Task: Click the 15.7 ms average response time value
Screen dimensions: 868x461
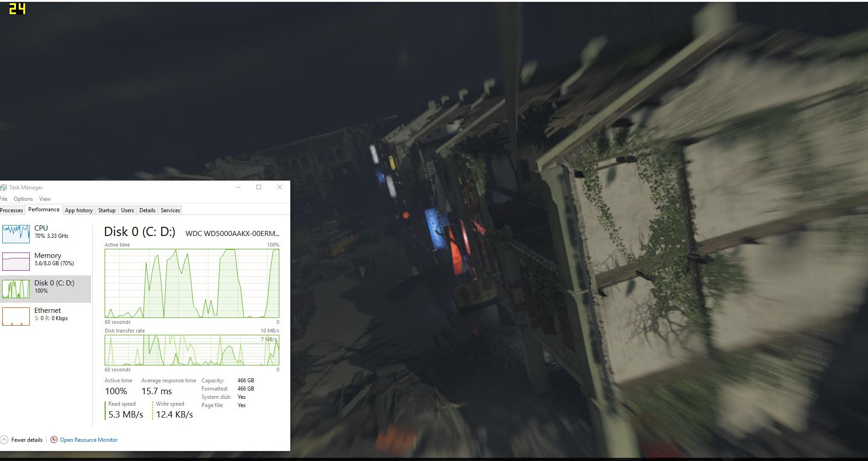Action: click(157, 391)
